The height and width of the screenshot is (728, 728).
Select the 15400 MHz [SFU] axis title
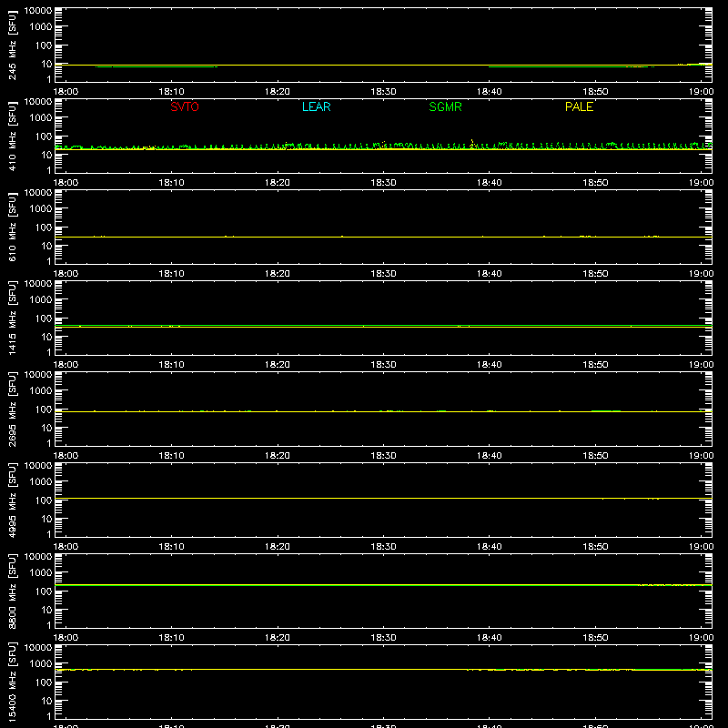click(x=12, y=682)
